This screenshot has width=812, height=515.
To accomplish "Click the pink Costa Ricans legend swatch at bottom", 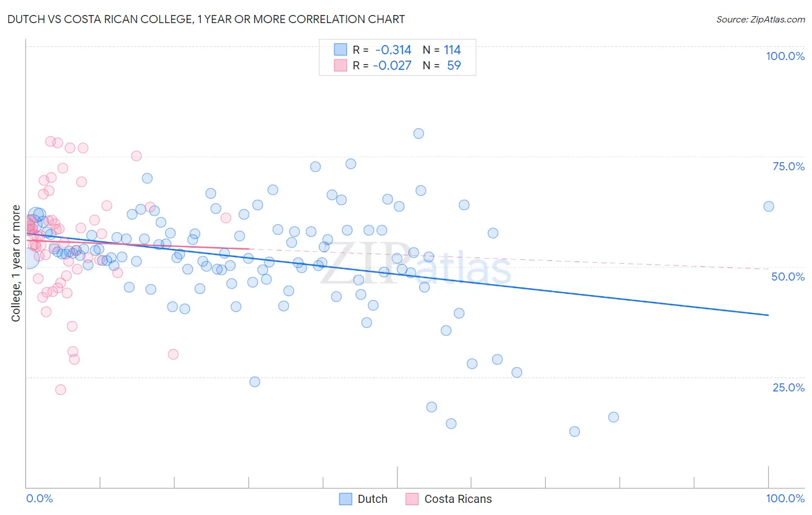I will [x=412, y=499].
